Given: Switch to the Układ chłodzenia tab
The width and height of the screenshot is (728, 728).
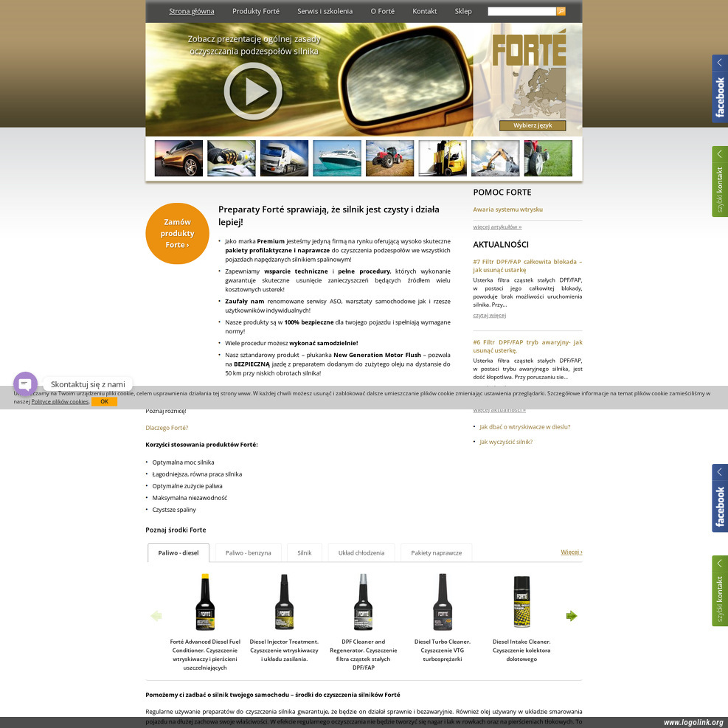Looking at the screenshot, I should coord(361,552).
